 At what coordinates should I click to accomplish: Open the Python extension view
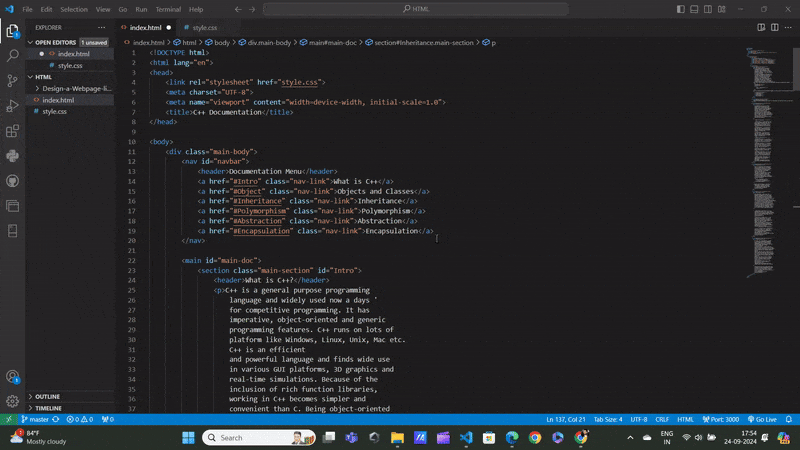pyautogui.click(x=12, y=156)
